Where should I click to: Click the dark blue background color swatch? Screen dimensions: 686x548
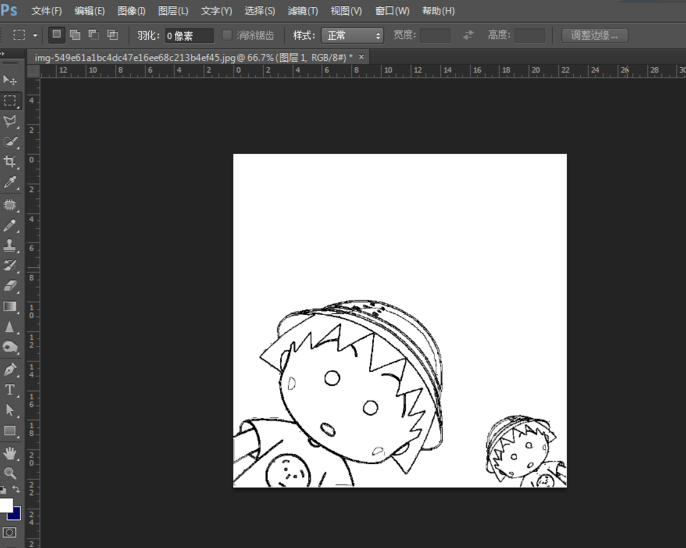click(15, 514)
